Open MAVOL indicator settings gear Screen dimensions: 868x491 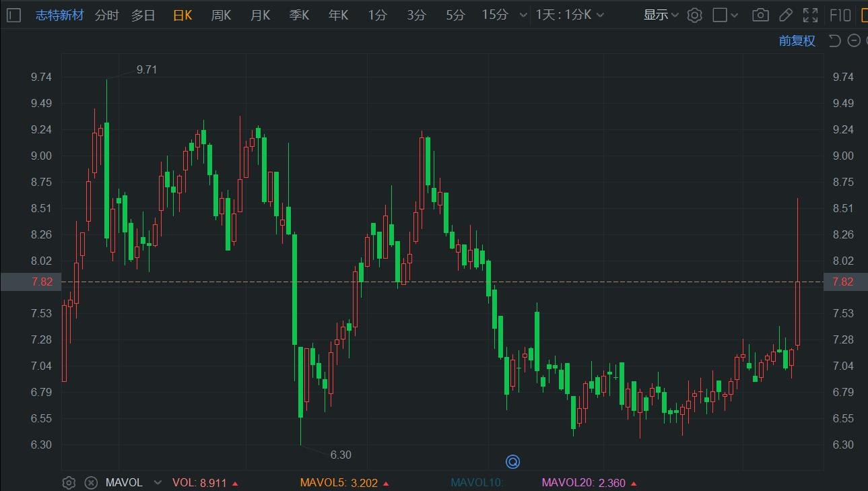pyautogui.click(x=69, y=482)
